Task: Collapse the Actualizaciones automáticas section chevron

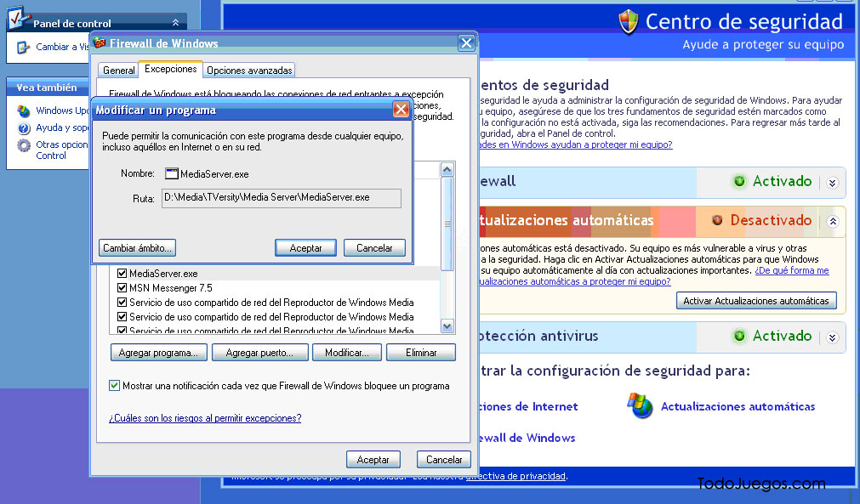Action: pos(832,221)
